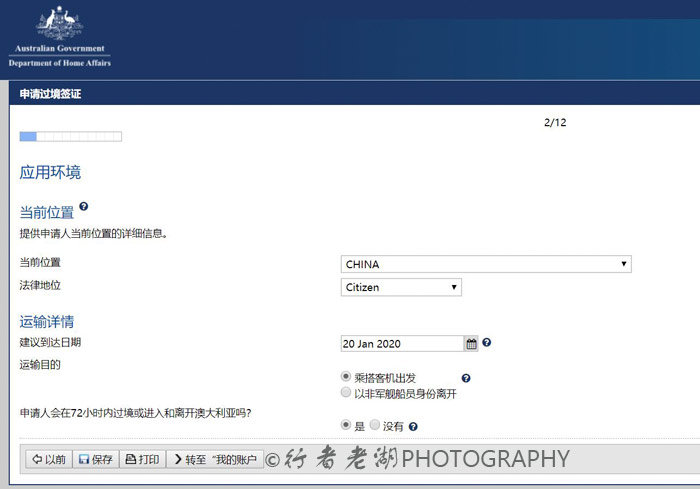Click the 72小时内过境 question text
The width and height of the screenshot is (700, 489).
(x=135, y=413)
